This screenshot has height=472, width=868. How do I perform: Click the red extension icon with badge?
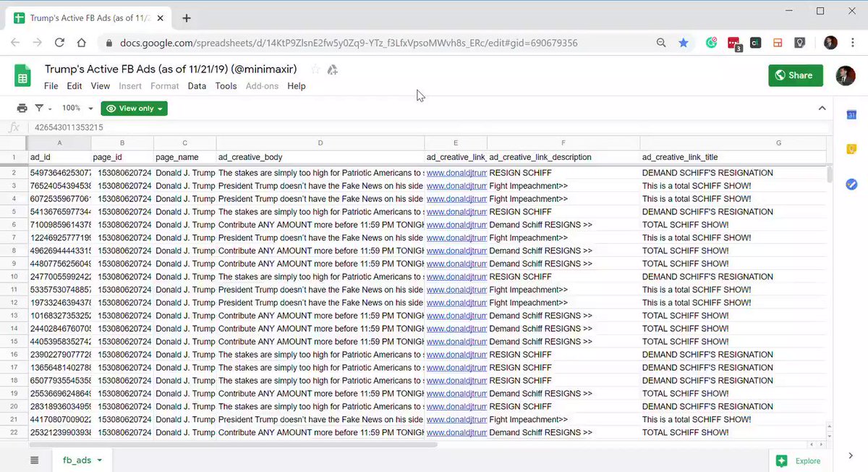coord(733,43)
